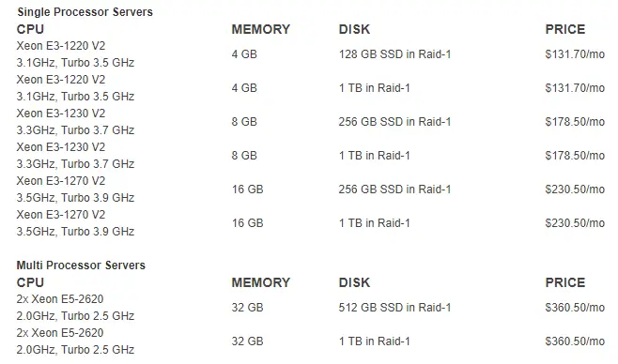
Task: Click the first Xeon E3-1230 V2 CPU name
Action: [x=61, y=114]
